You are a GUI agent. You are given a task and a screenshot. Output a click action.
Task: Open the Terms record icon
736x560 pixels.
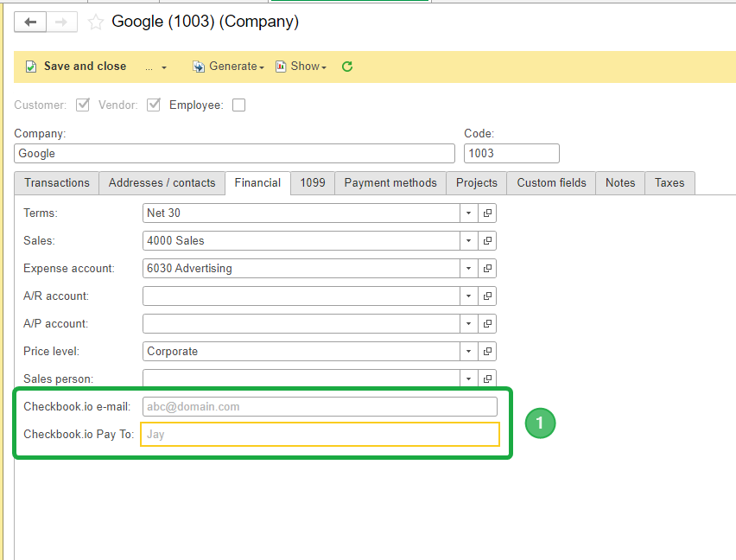pos(487,213)
